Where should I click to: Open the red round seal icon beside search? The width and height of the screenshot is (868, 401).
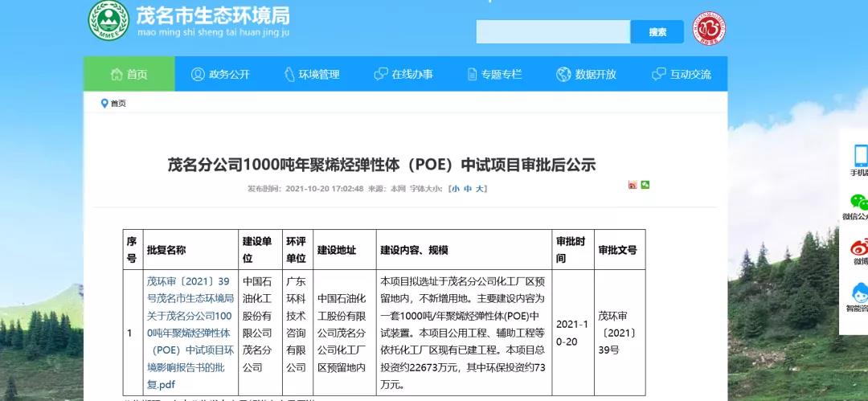click(x=709, y=29)
